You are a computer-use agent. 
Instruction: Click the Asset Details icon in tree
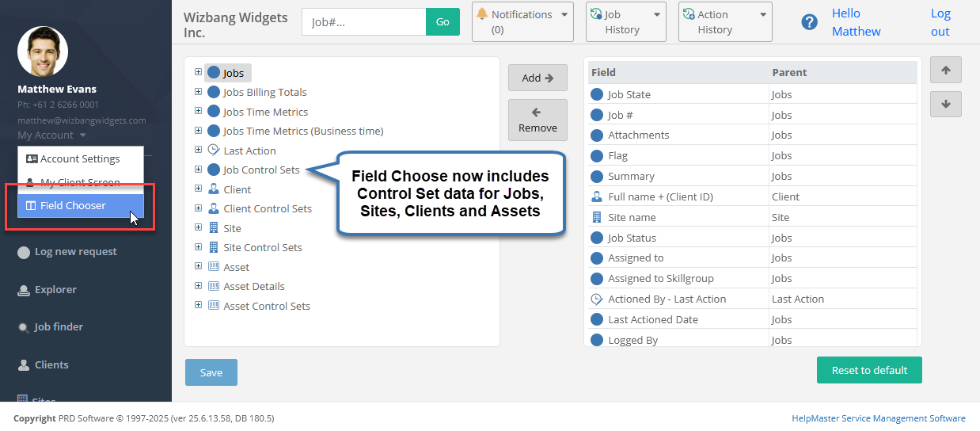[x=214, y=286]
